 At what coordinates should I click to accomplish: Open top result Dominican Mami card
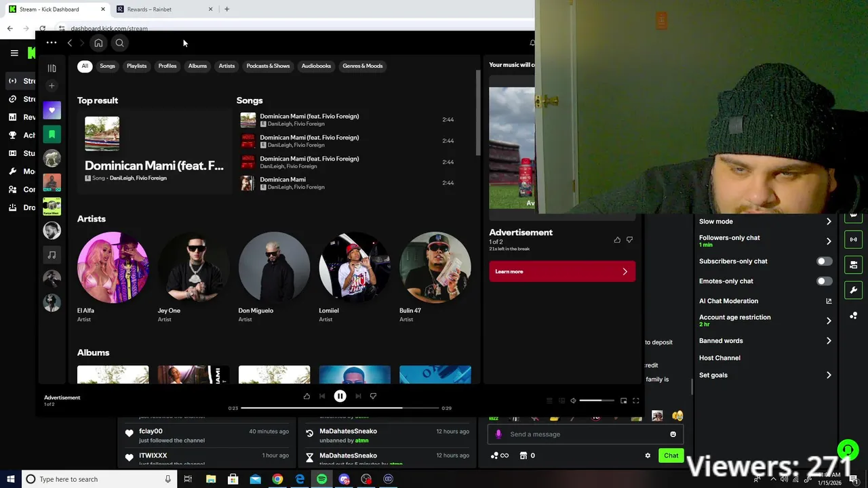[x=154, y=152]
